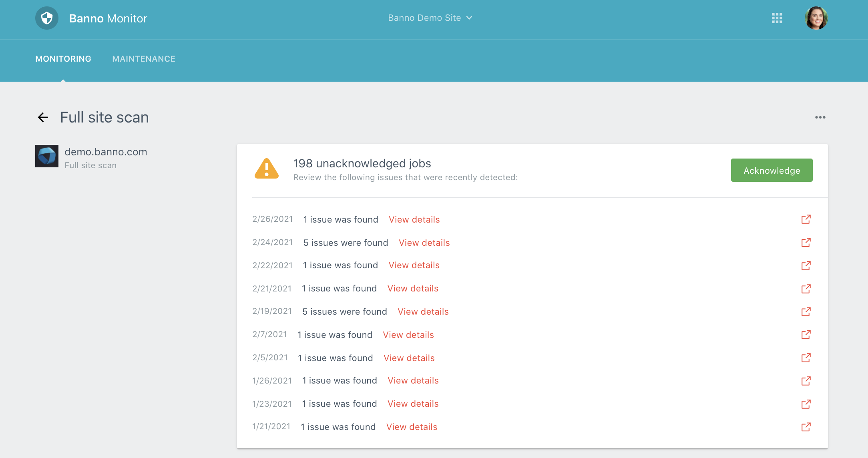Screen dimensions: 868x458
Task: View details for 1/23/2021 issue
Action: (413, 404)
